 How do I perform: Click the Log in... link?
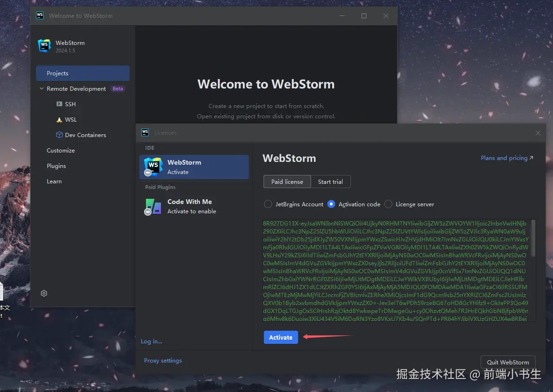(152, 341)
